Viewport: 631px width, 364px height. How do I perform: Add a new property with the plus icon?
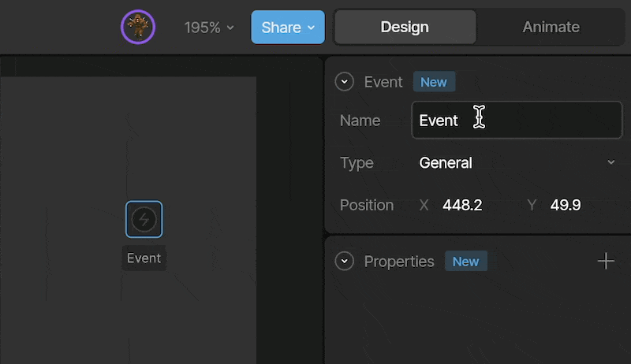pyautogui.click(x=606, y=262)
